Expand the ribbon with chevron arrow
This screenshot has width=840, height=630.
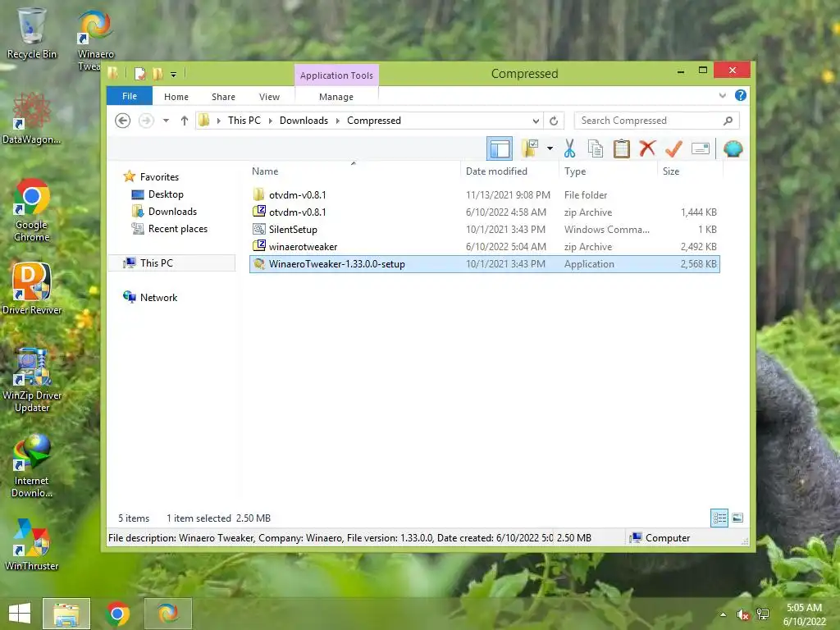(x=722, y=95)
